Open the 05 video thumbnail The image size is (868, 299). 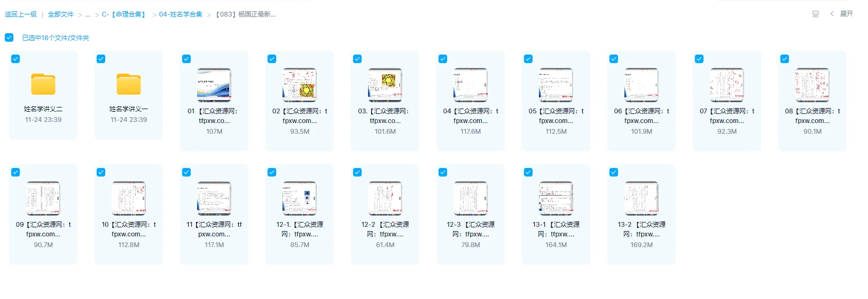point(556,85)
